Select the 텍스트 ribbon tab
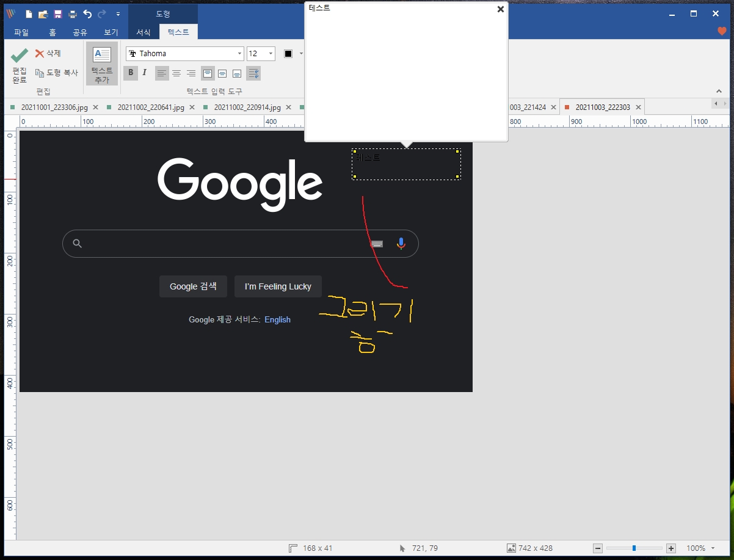Screen dimensions: 734x560 [178, 32]
